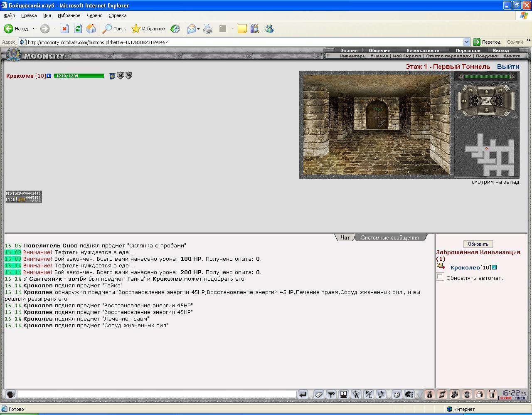Open the Поиск search pane
The image size is (532, 415).
[x=115, y=29]
